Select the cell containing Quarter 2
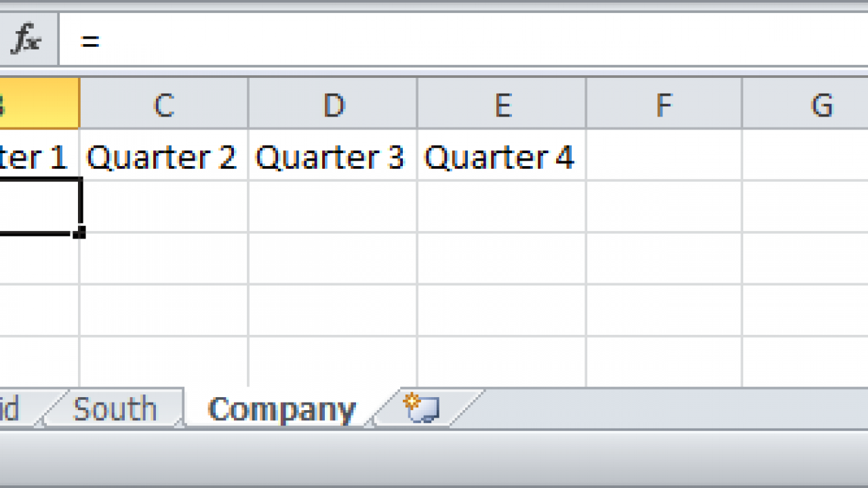This screenshot has height=488, width=868. pyautogui.click(x=163, y=156)
